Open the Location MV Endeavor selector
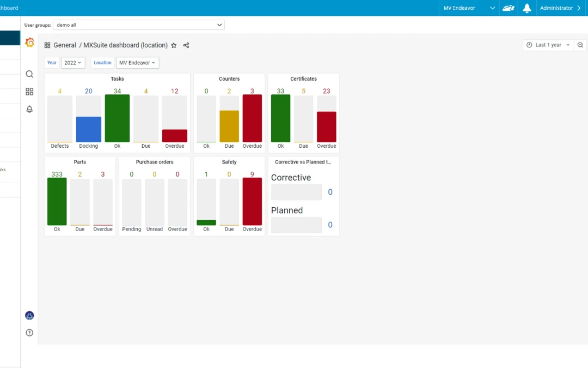This screenshot has height=368, width=588. [x=137, y=62]
